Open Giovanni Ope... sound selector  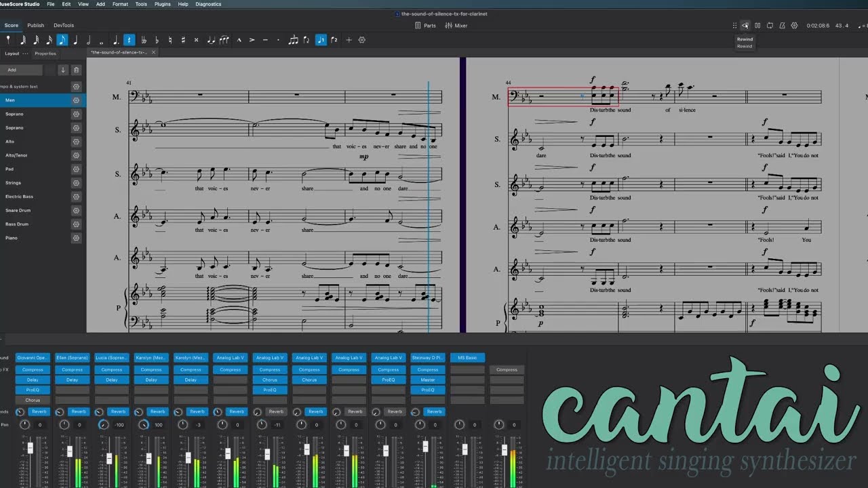[33, 358]
